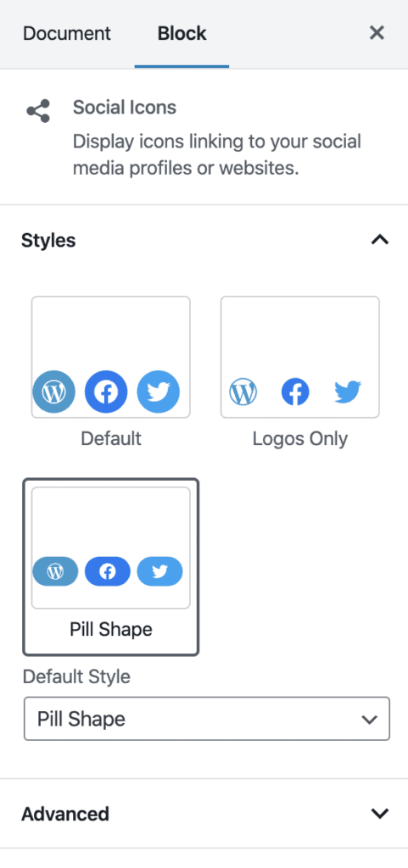Screen dimensions: 408x868
Task: Choose the Logos Only style label
Action: coord(300,438)
